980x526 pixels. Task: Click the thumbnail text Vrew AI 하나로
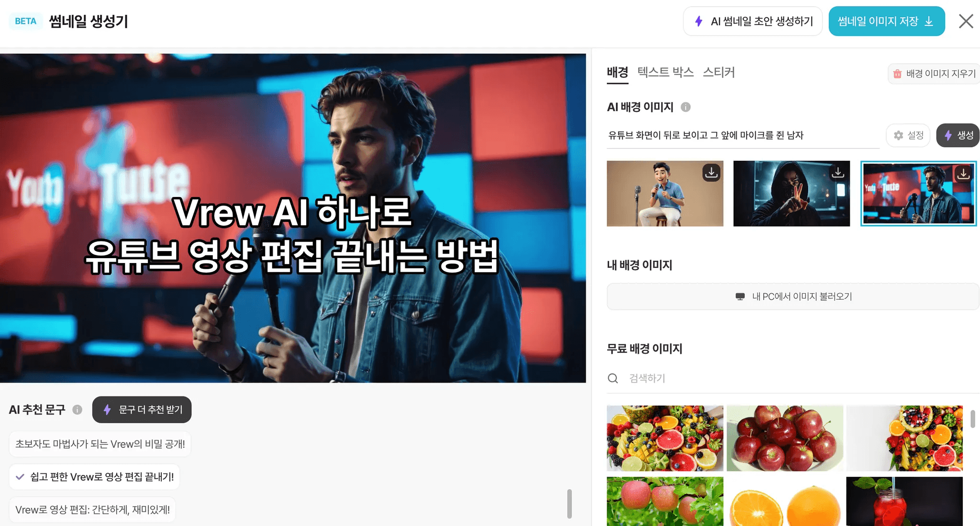pyautogui.click(x=292, y=212)
